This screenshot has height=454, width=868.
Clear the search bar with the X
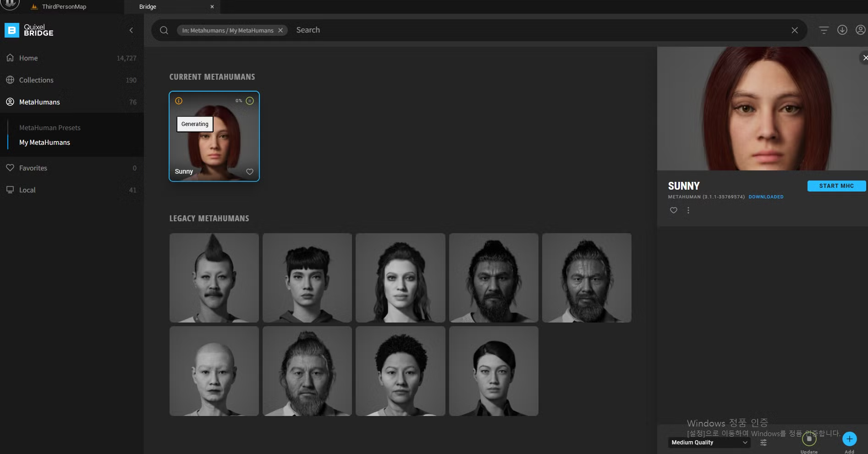[795, 30]
